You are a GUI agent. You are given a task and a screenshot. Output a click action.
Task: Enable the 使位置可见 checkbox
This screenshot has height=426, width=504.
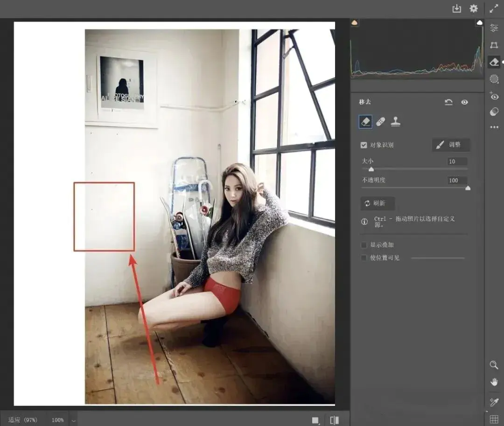(x=364, y=258)
